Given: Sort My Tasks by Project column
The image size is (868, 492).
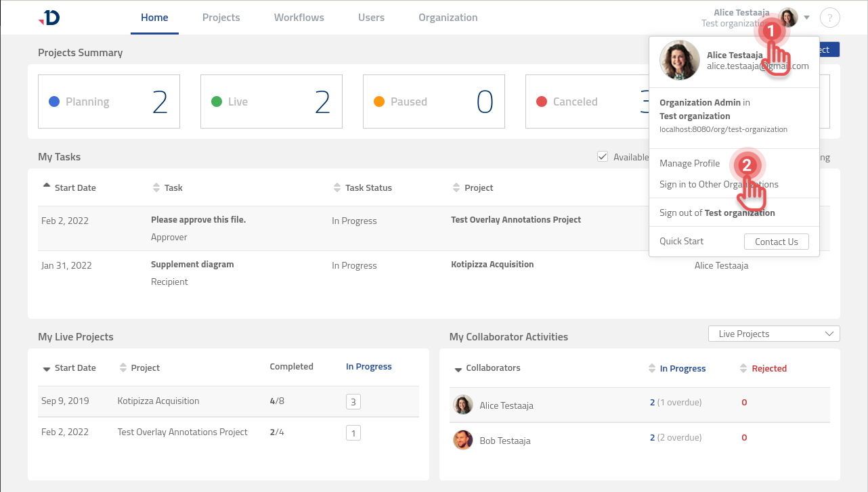Looking at the screenshot, I should pyautogui.click(x=456, y=187).
